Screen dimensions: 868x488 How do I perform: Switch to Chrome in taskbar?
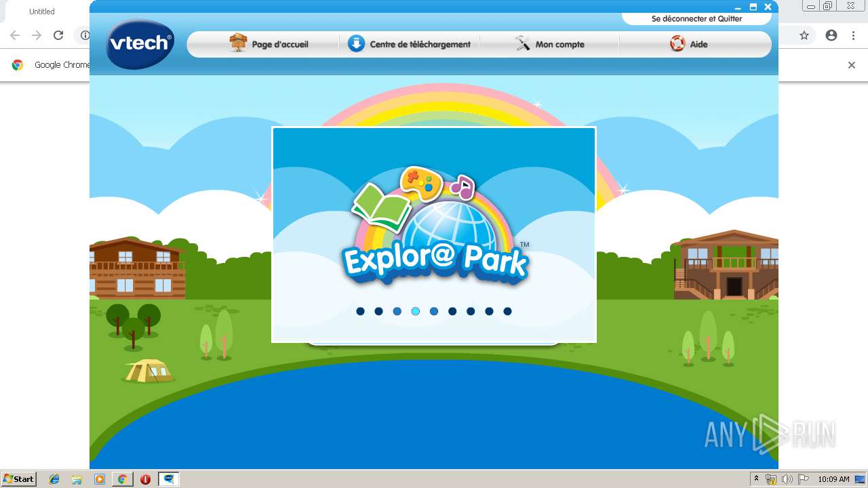(122, 479)
